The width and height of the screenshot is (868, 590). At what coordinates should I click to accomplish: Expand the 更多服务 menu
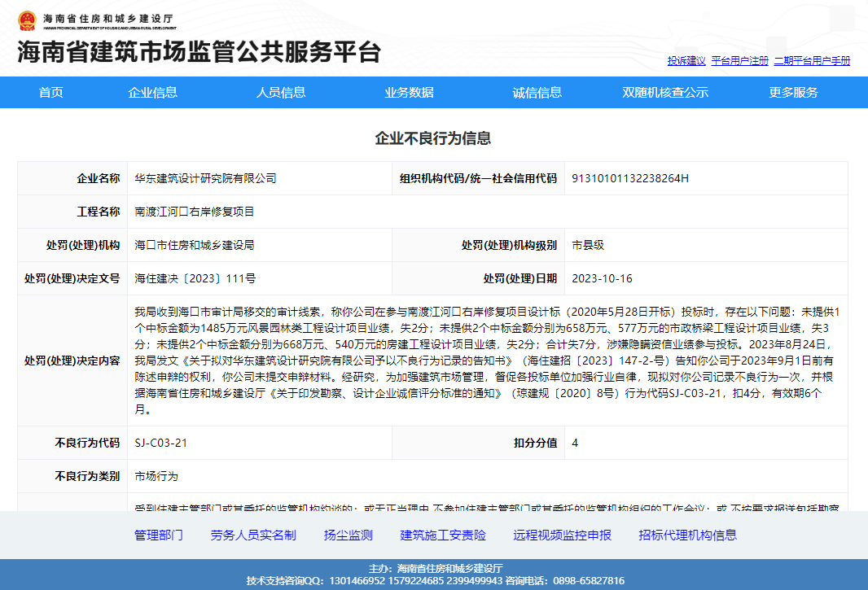793,92
